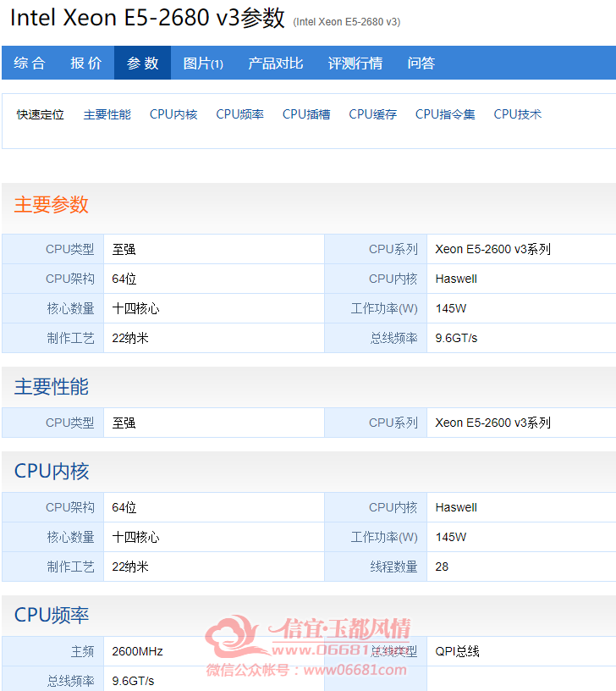This screenshot has width=616, height=691.
Task: Jump to CPU指令集 quick link
Action: (x=445, y=114)
